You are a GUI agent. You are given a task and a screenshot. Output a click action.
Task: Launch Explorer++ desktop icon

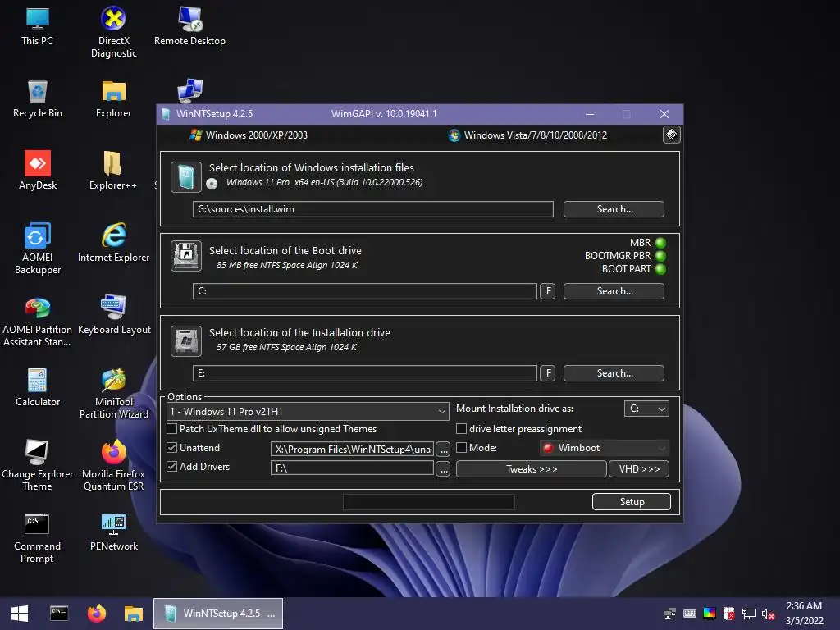pyautogui.click(x=113, y=171)
